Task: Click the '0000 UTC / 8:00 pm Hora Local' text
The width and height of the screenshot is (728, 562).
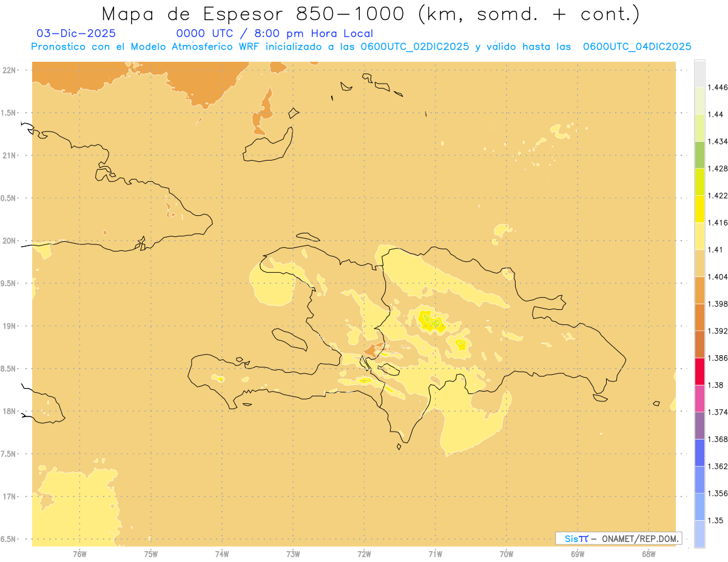Action: [x=274, y=33]
